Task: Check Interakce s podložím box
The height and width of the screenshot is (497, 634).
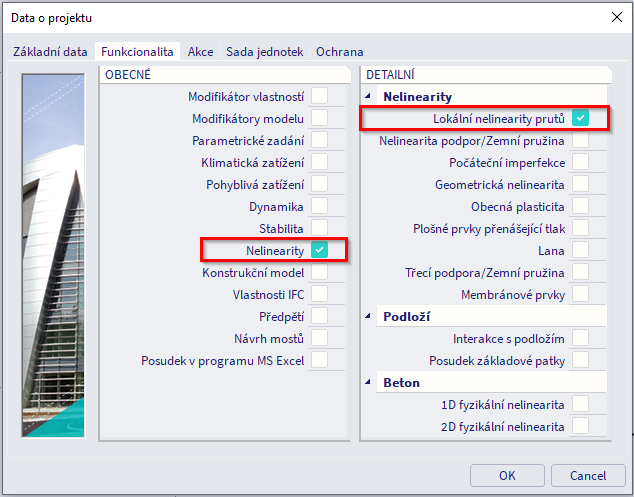Action: coord(580,339)
